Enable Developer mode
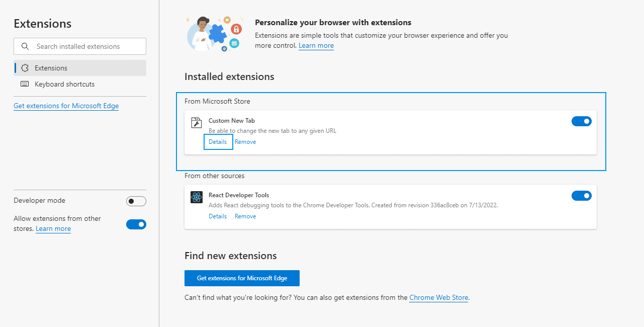This screenshot has height=327, width=644. point(136,201)
